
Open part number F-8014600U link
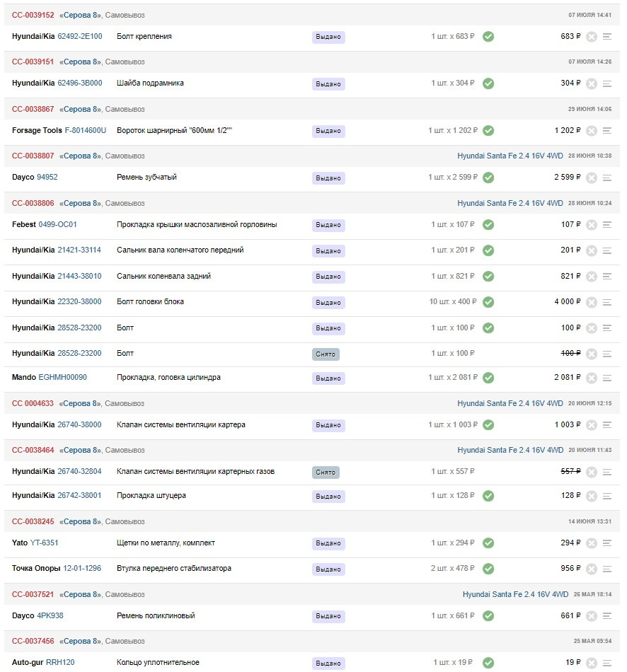tap(86, 131)
